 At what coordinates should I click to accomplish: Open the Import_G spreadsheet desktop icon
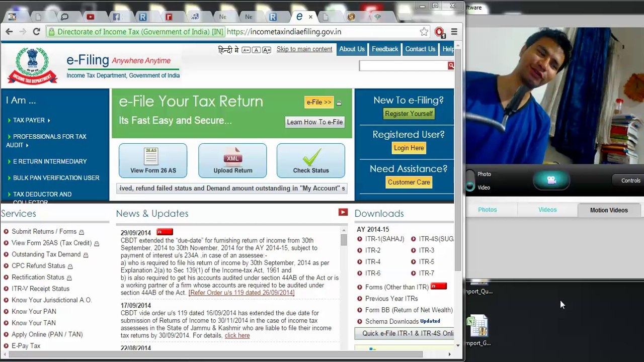pyautogui.click(x=478, y=331)
